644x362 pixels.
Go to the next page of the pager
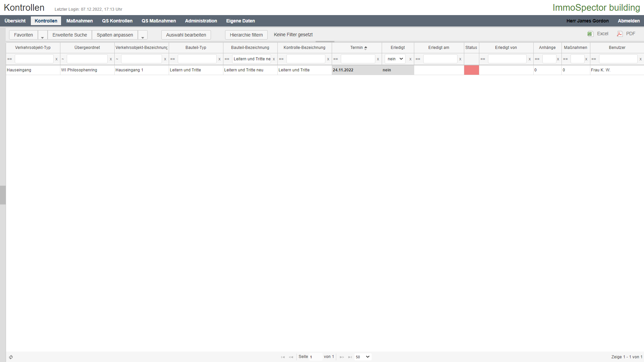(x=342, y=357)
